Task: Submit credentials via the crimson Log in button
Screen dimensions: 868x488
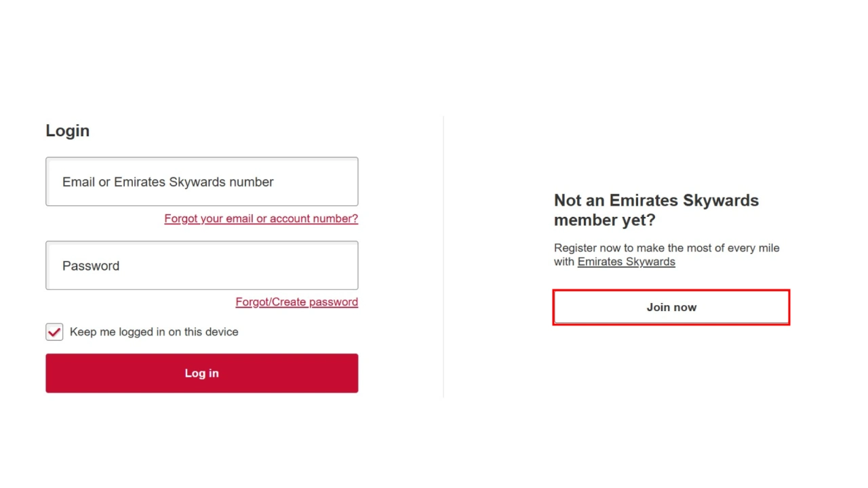Action: click(x=201, y=373)
